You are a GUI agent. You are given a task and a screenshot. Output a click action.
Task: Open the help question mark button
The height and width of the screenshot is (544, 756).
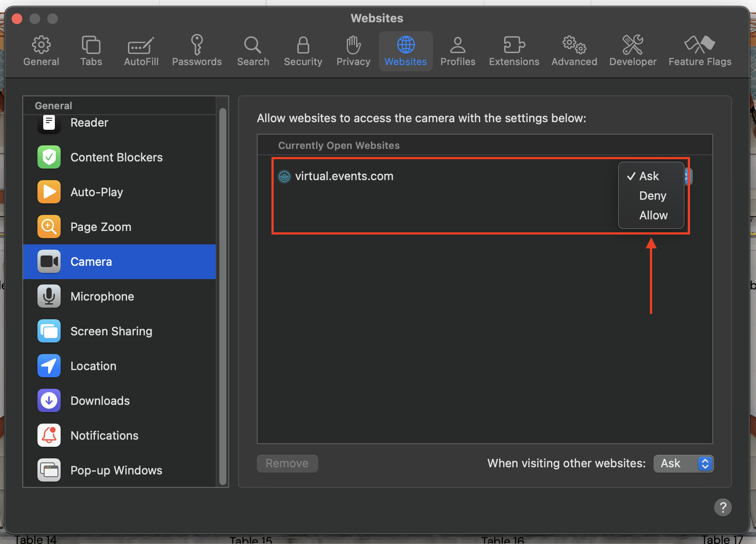pos(723,507)
